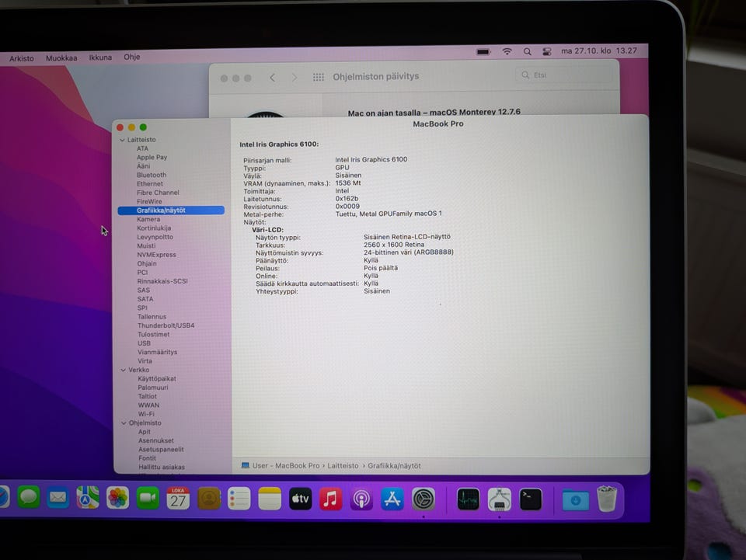Select Bluetooth in the sidebar
Screen dimensions: 746x560
tap(152, 175)
